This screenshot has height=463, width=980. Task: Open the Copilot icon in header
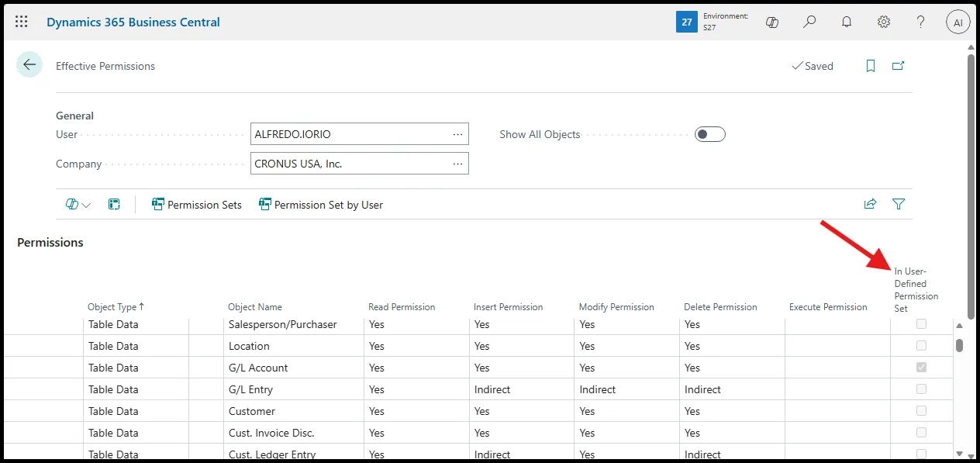(x=771, y=22)
